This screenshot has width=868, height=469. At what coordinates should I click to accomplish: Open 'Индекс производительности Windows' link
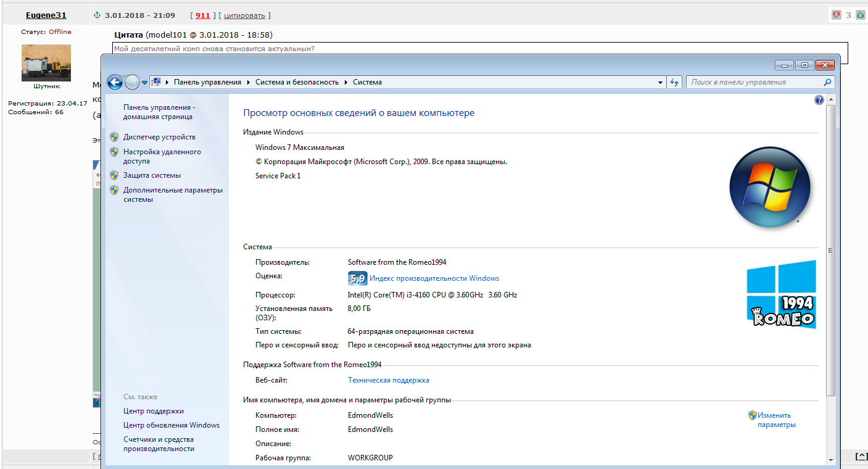pos(434,278)
